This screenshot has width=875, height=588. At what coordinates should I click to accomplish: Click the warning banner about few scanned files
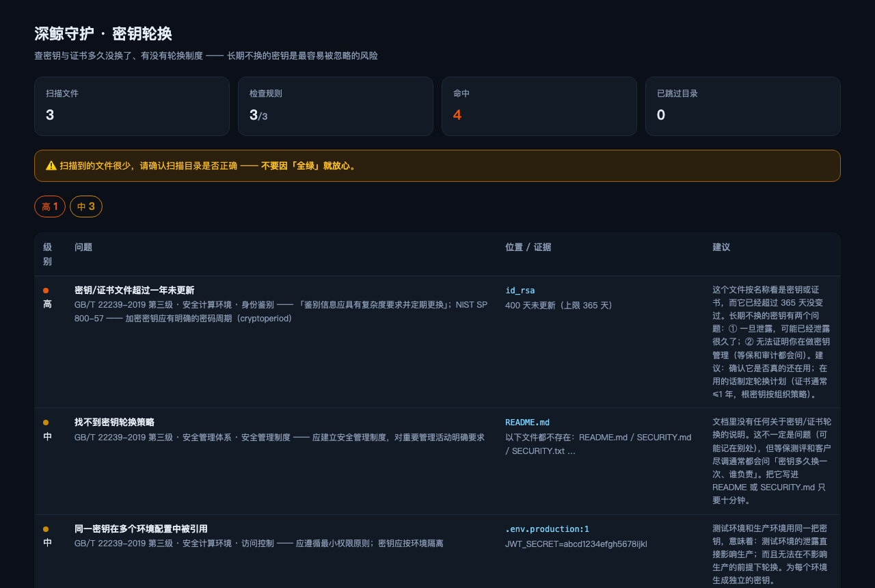pos(437,165)
